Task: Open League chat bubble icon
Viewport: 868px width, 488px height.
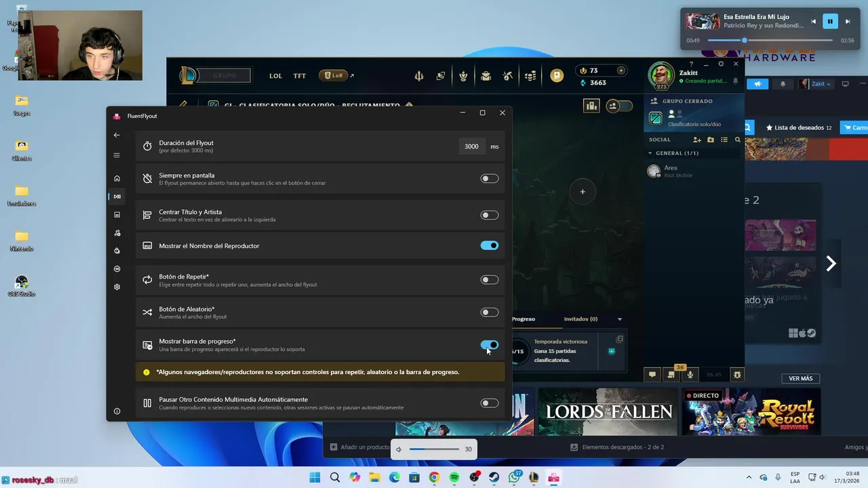Action: [x=652, y=374]
